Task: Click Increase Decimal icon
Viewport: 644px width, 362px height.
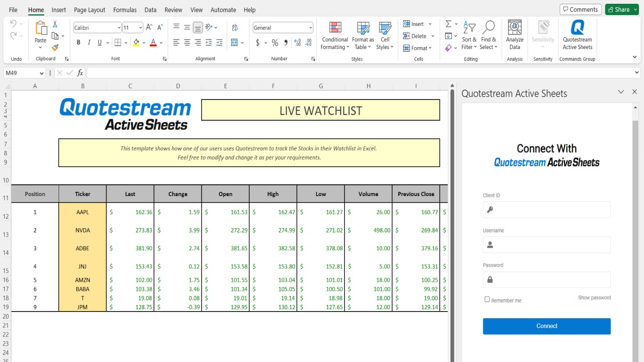Action: (297, 42)
